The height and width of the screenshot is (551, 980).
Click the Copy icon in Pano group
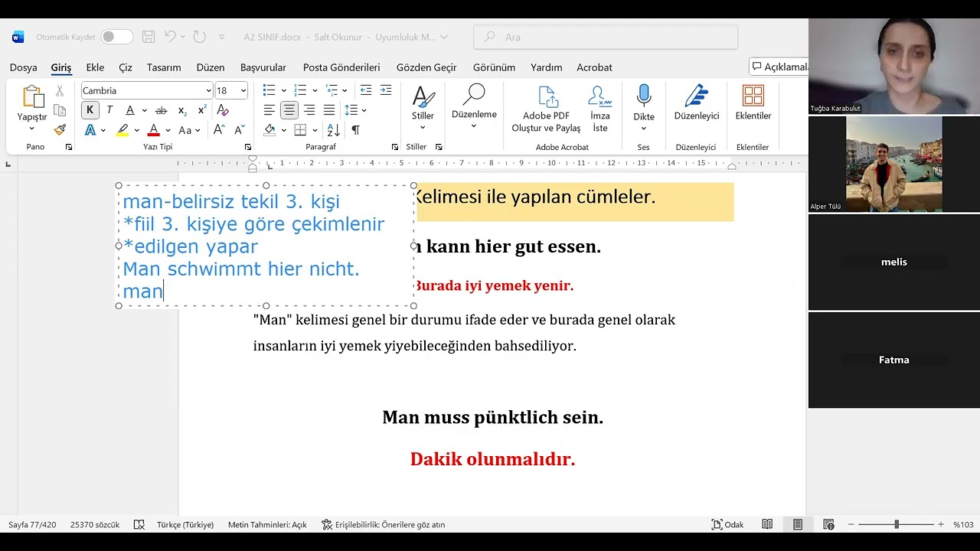click(60, 110)
